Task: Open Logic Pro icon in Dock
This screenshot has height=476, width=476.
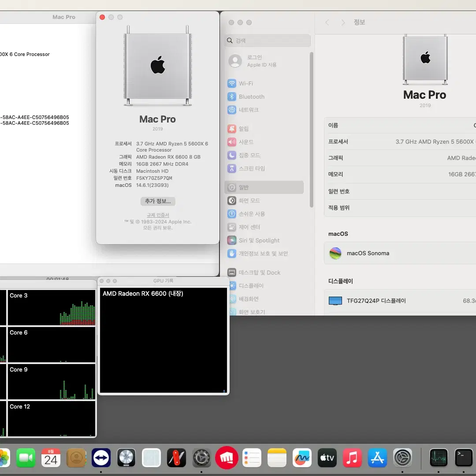Action: tap(126, 457)
